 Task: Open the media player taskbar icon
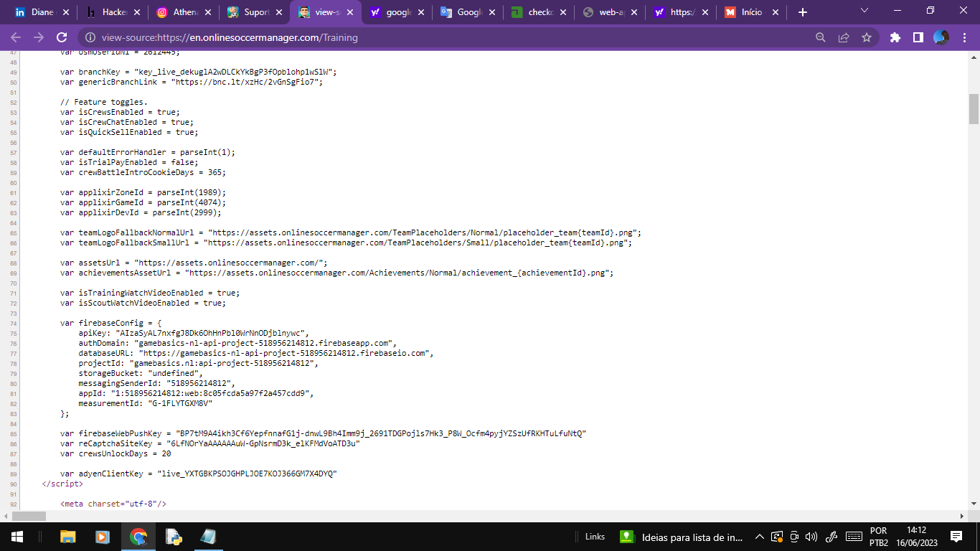pos(103,537)
